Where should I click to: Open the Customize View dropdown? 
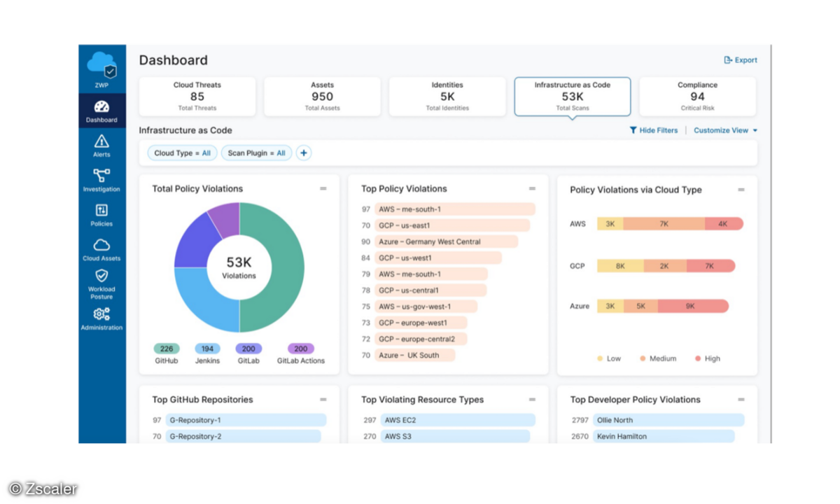(726, 130)
